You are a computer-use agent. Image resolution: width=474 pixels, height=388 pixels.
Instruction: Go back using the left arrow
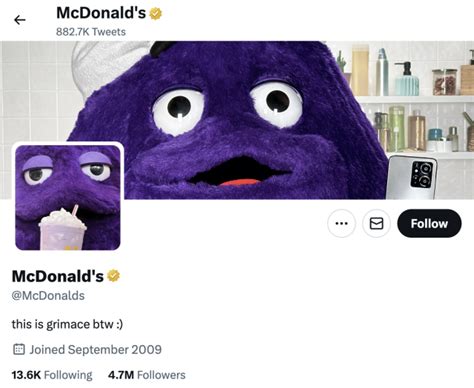(x=20, y=20)
